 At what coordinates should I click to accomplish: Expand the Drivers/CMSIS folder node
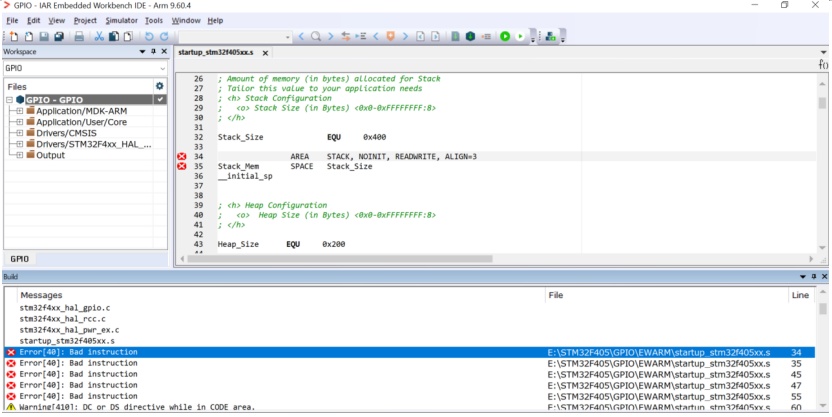[20, 133]
